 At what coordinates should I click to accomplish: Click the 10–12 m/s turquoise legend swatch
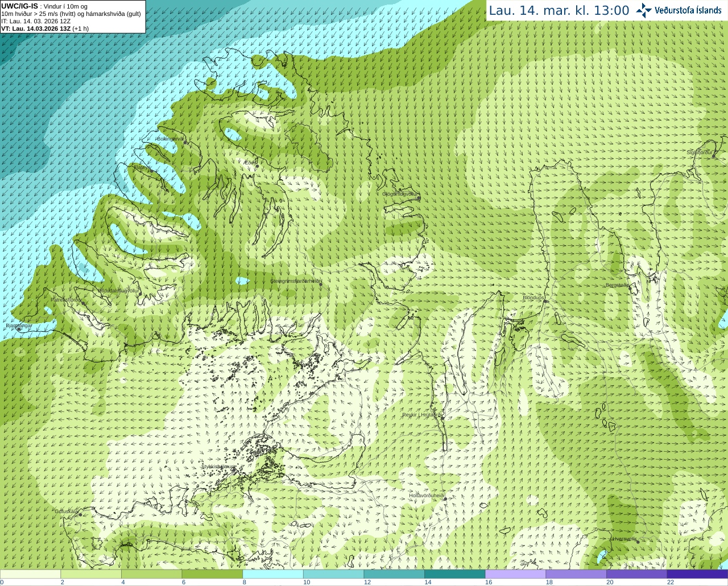[x=333, y=574]
